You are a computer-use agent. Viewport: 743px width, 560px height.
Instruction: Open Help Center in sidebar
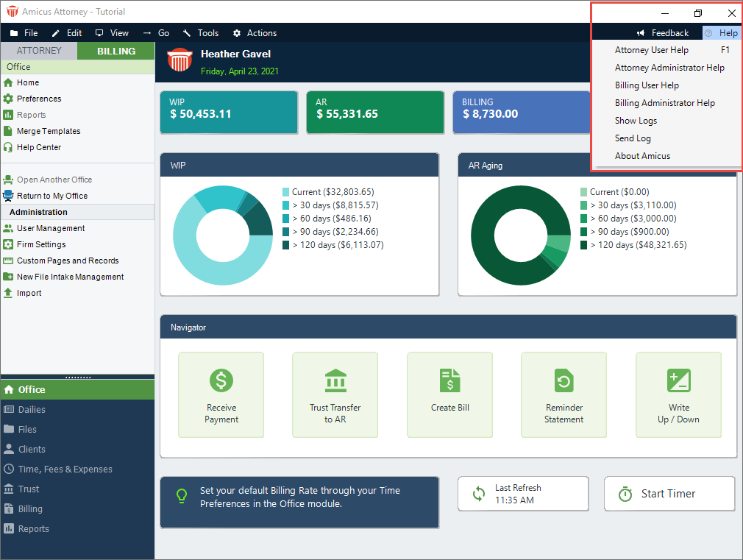tap(39, 147)
